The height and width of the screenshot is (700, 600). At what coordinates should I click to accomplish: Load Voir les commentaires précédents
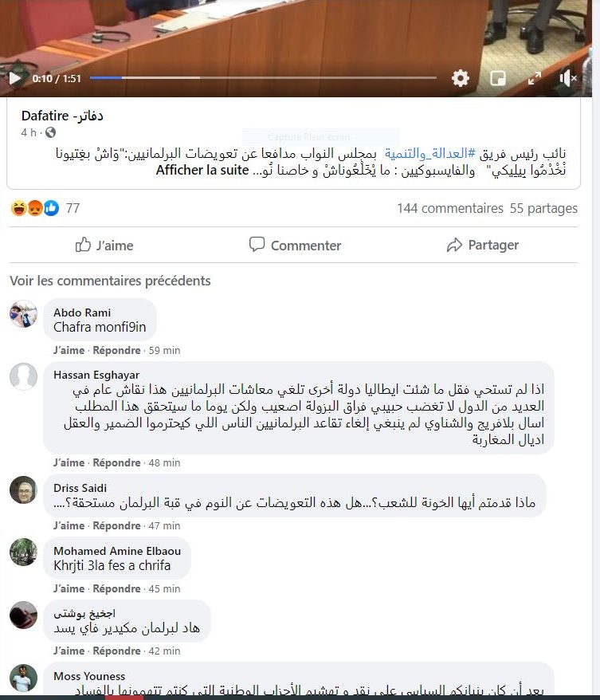coord(110,281)
